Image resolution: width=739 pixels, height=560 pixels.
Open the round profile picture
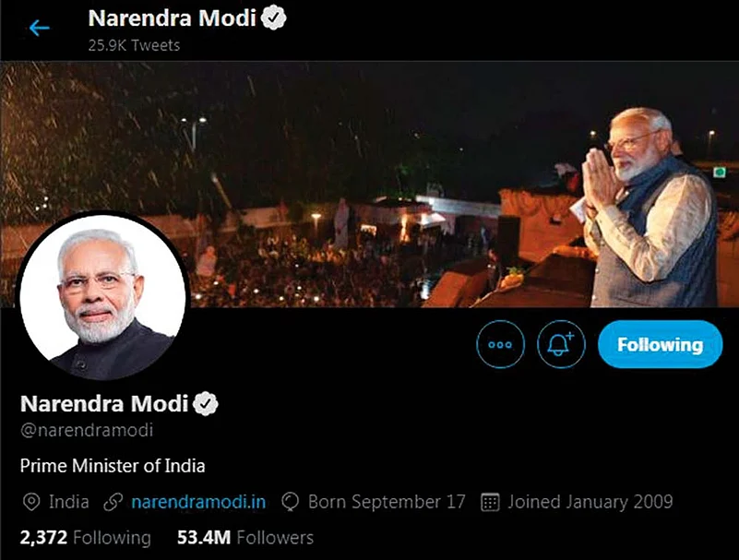click(x=102, y=298)
